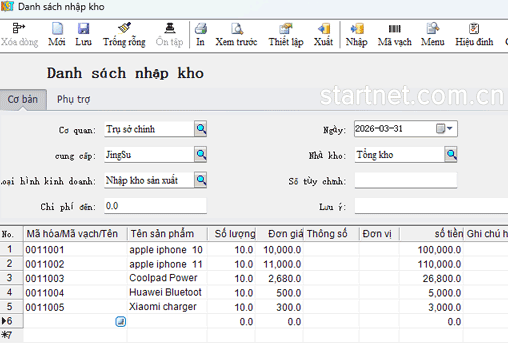Click unit price cell 2,680.0
The image size is (508, 361).
pos(280,278)
